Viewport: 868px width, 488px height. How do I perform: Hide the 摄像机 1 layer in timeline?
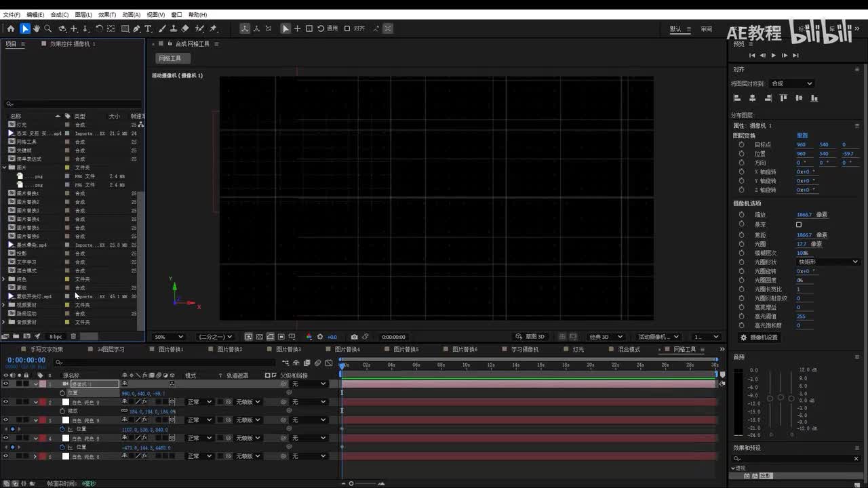click(5, 384)
